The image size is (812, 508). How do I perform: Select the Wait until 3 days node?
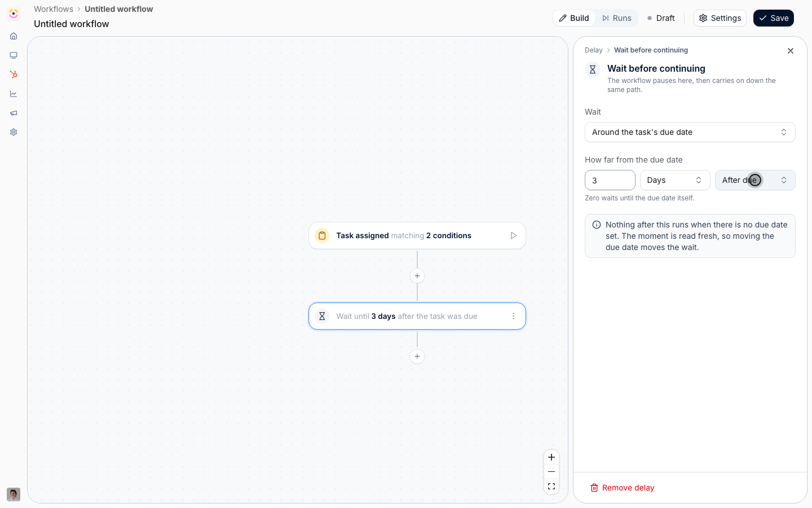coord(417,316)
